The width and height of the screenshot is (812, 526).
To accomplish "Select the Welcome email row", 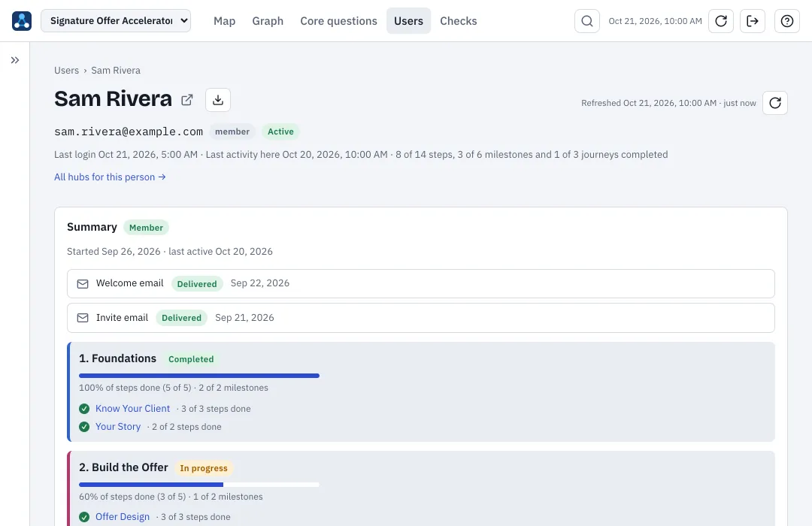I will [420, 284].
